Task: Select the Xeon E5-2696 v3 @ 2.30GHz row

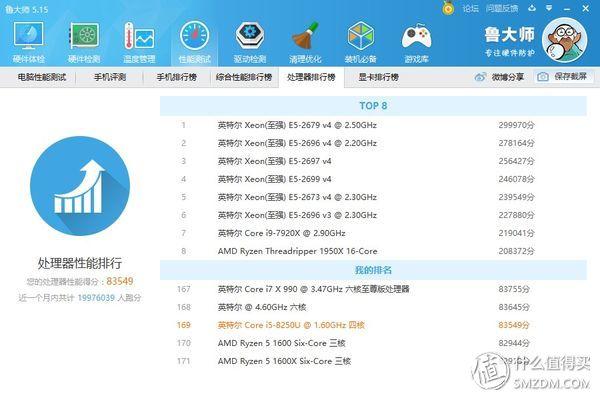Action: [373, 215]
